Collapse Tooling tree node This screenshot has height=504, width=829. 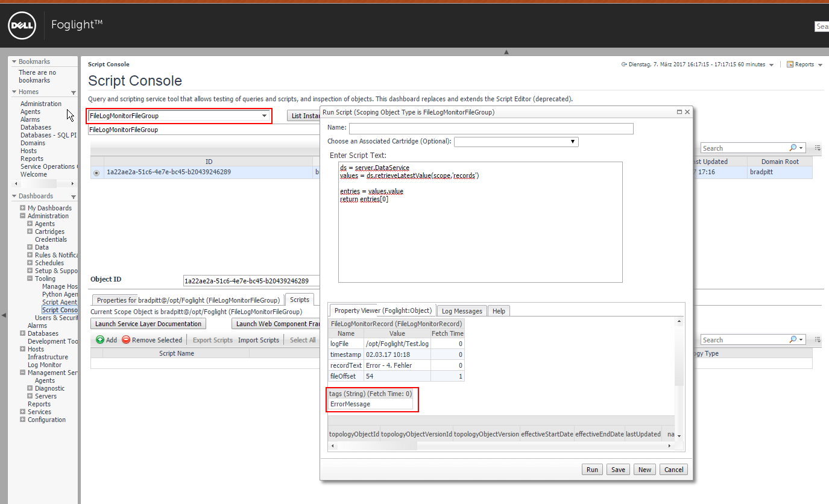pyautogui.click(x=30, y=279)
